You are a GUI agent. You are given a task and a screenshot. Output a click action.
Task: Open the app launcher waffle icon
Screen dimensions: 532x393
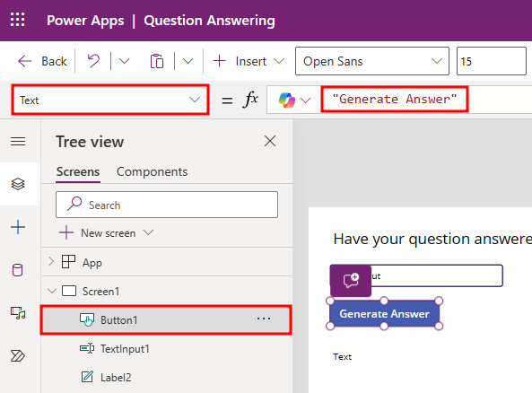(x=18, y=20)
